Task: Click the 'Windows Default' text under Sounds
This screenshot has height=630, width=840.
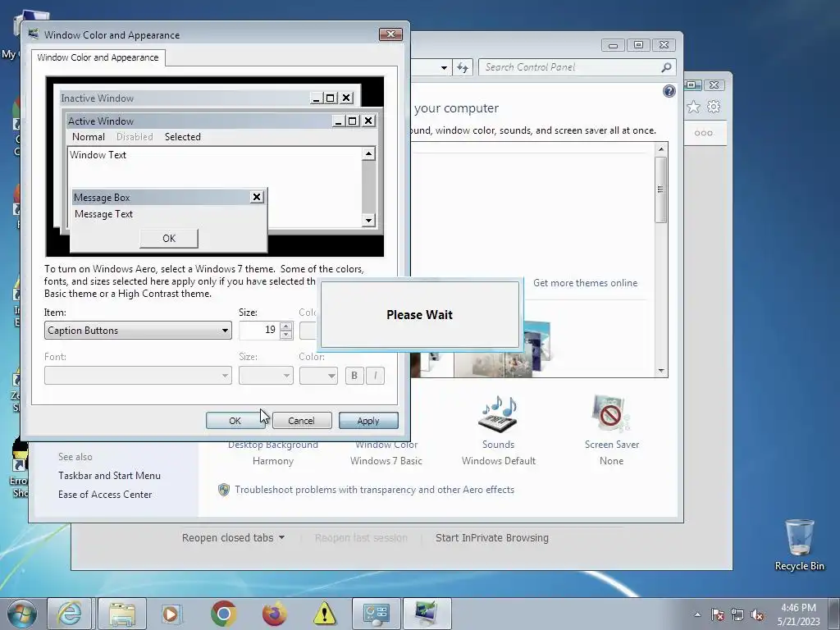Action: [x=499, y=461]
